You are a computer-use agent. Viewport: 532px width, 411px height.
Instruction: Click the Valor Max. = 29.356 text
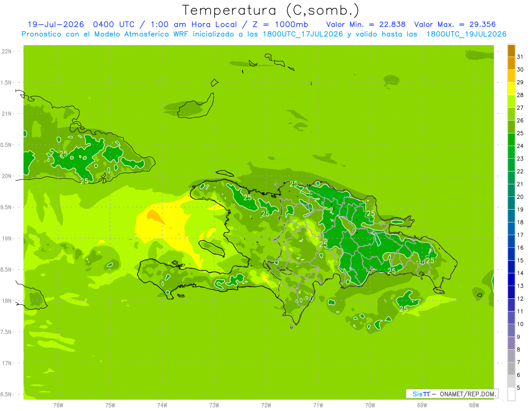455,24
